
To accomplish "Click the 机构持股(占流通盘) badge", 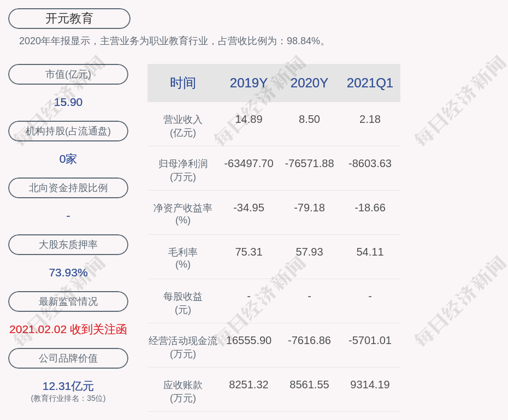I will [x=68, y=131].
